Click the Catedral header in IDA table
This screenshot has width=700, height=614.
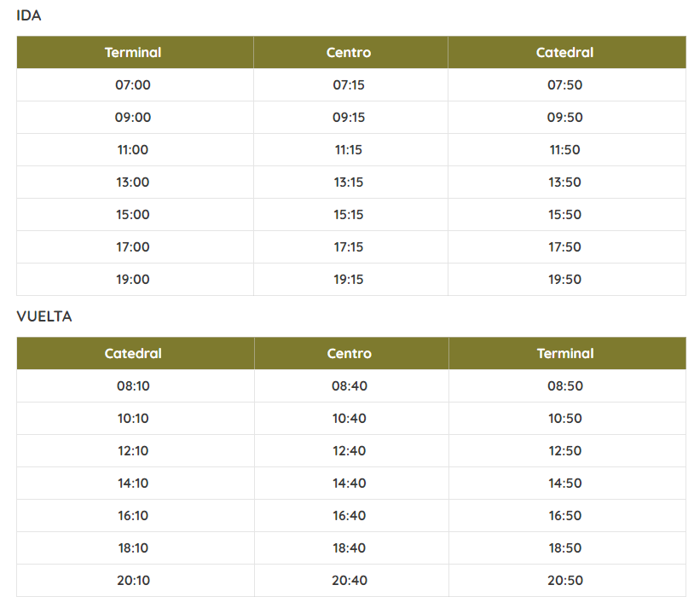(x=564, y=52)
